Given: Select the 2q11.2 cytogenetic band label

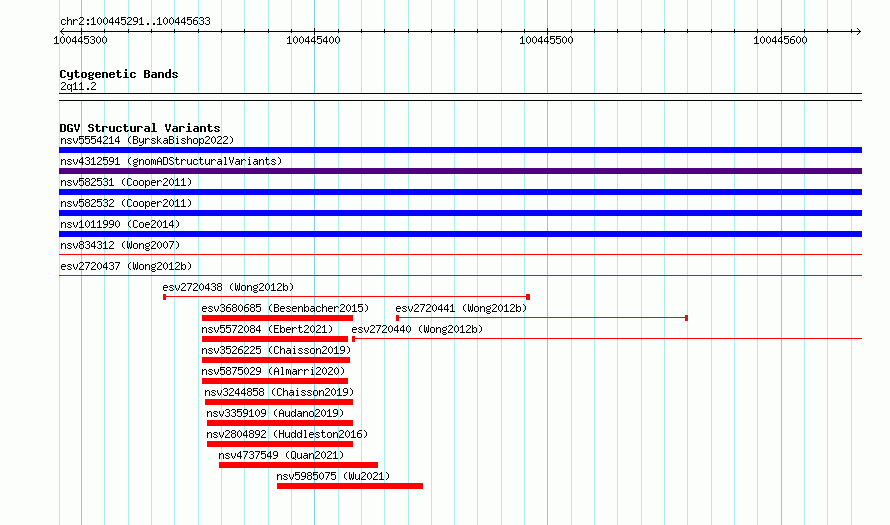Looking at the screenshot, I should pos(78,86).
